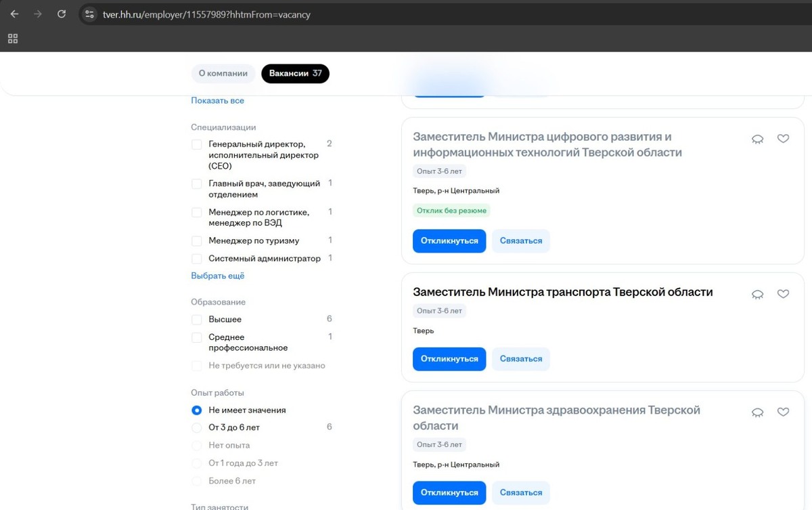Switch to Вакансии 37 tab
The width and height of the screenshot is (812, 510).
(x=295, y=73)
